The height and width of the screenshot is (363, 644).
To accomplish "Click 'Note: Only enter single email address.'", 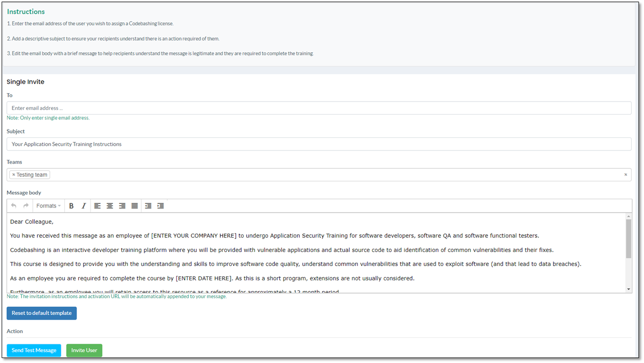I will (x=48, y=118).
